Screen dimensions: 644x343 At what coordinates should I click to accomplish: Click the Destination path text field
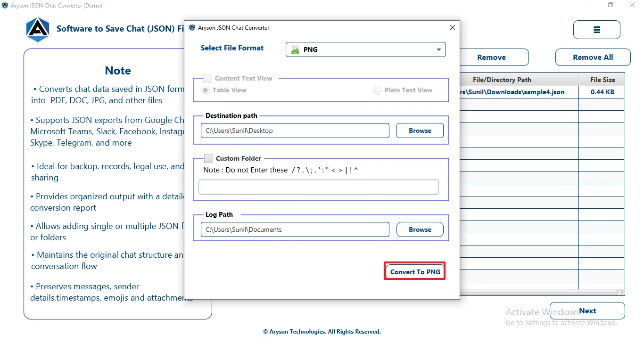point(295,131)
